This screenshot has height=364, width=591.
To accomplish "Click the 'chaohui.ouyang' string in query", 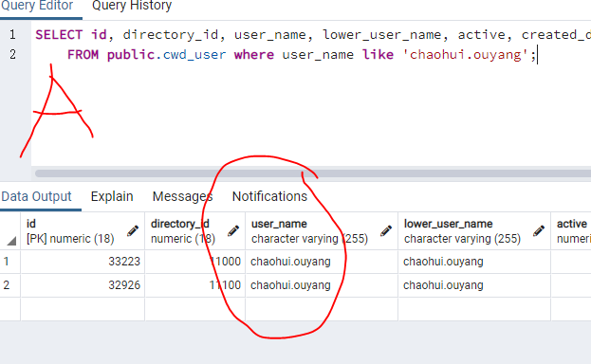I will coord(465,55).
